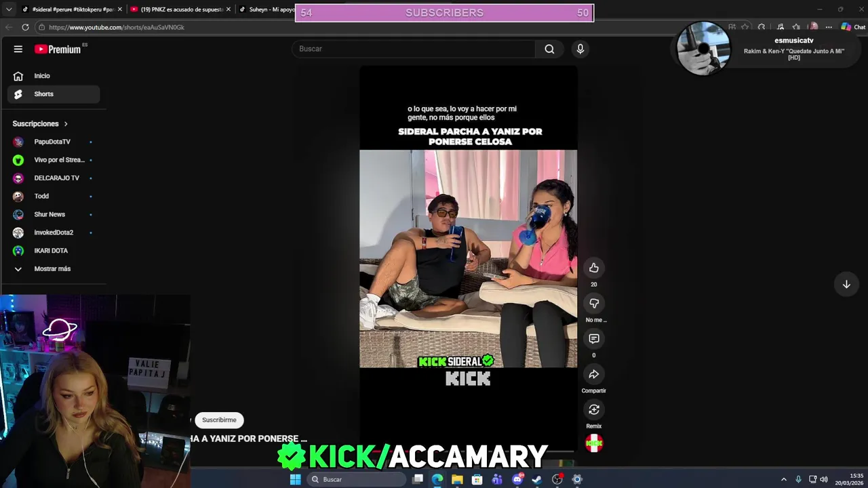The width and height of the screenshot is (868, 488).
Task: Open Shorts in the sidebar
Action: coord(54,94)
